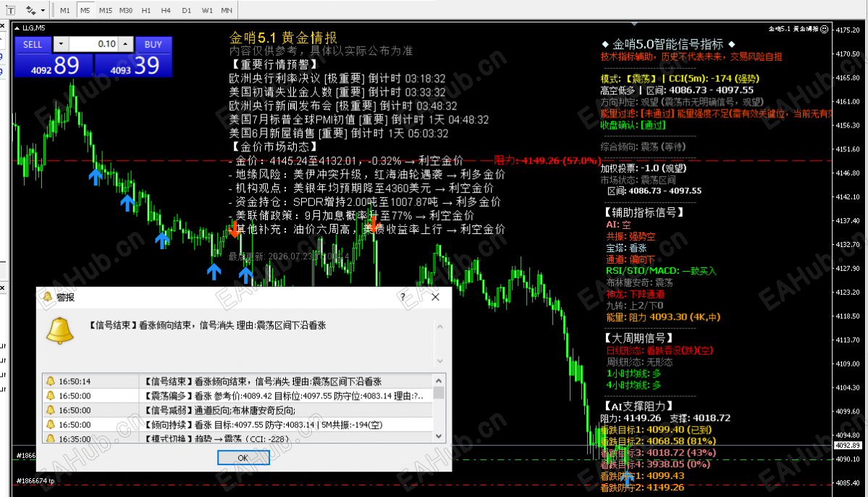Click the 加权投票: -1.0 (观望) line
The image size is (868, 497).
coord(644,168)
